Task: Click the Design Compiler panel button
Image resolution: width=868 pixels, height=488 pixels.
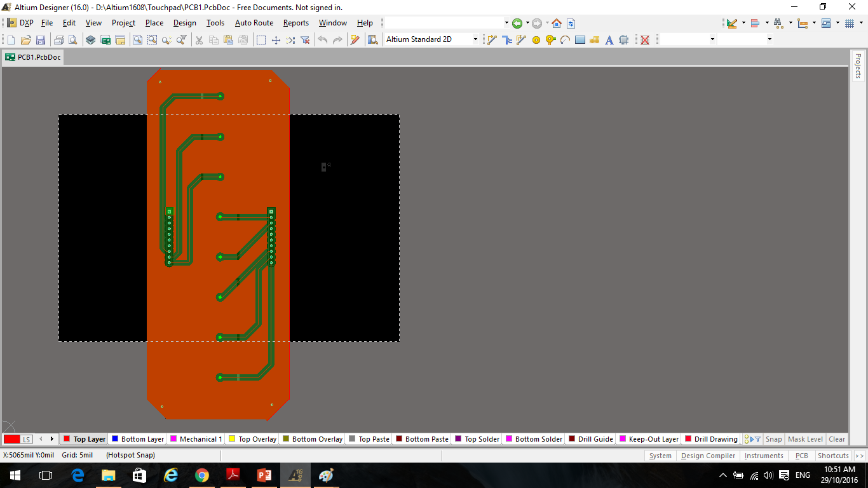Action: [708, 456]
